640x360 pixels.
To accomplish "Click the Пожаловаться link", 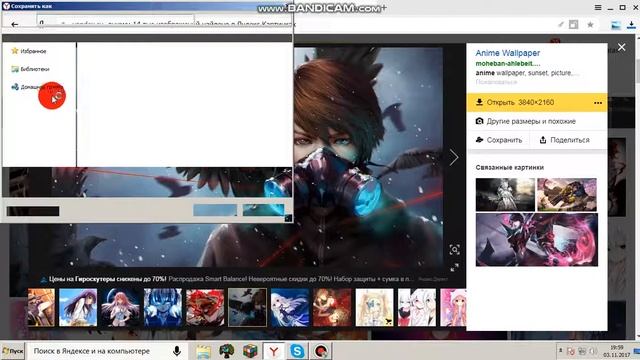I will click(496, 82).
